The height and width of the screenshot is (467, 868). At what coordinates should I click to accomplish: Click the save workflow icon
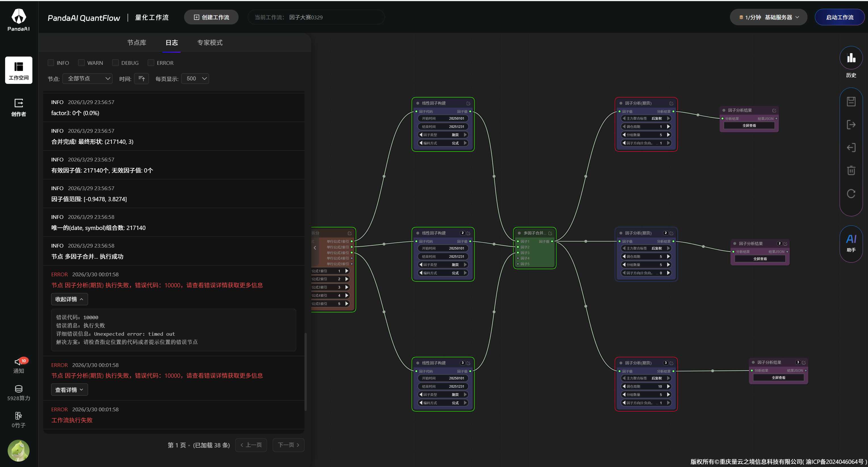pos(851,101)
